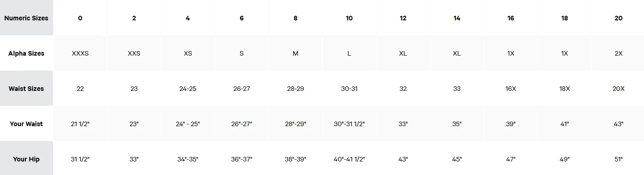Viewport: 644px width, 175px height.
Task: Select the 51" your hip cell
Action: (x=618, y=159)
